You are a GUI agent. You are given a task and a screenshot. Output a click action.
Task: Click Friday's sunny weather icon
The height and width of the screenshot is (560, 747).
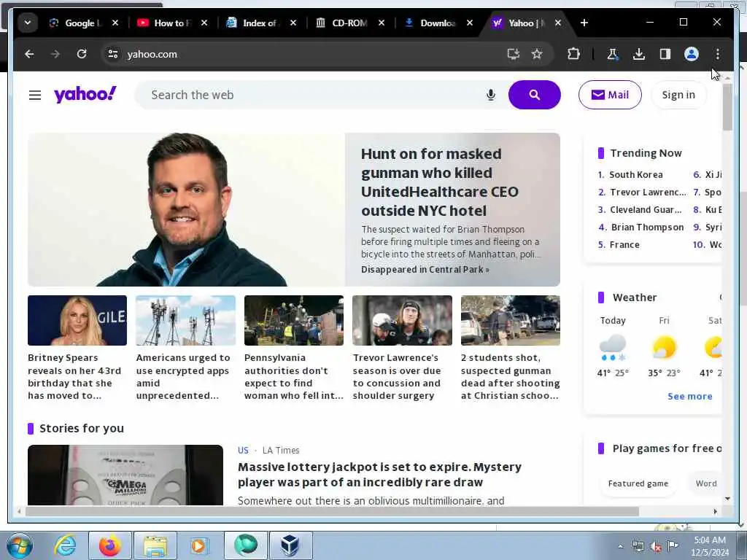(x=664, y=348)
